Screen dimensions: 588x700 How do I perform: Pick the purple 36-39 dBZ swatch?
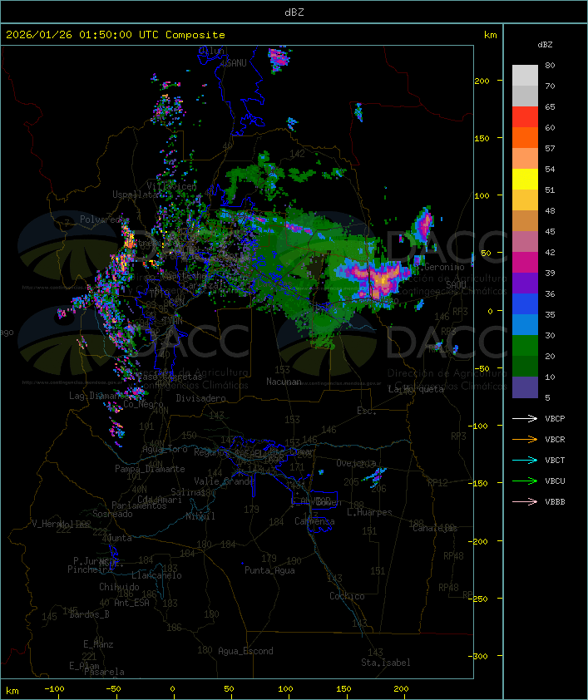tap(525, 283)
